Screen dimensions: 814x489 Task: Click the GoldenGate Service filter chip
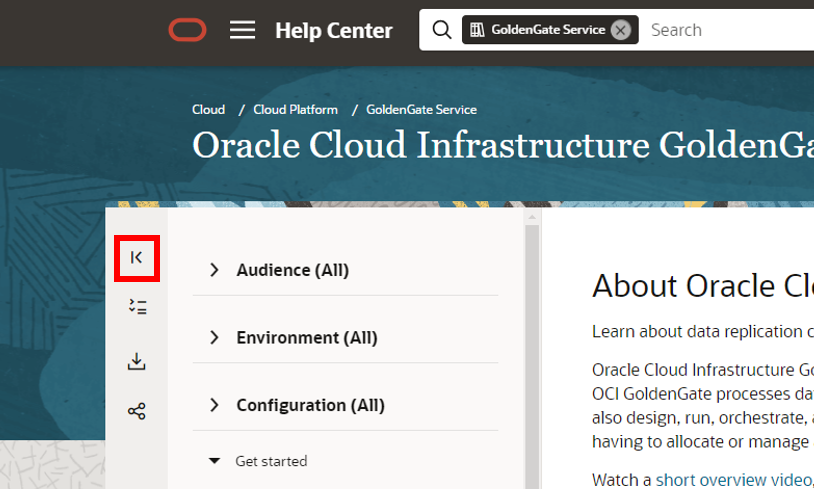tap(550, 30)
